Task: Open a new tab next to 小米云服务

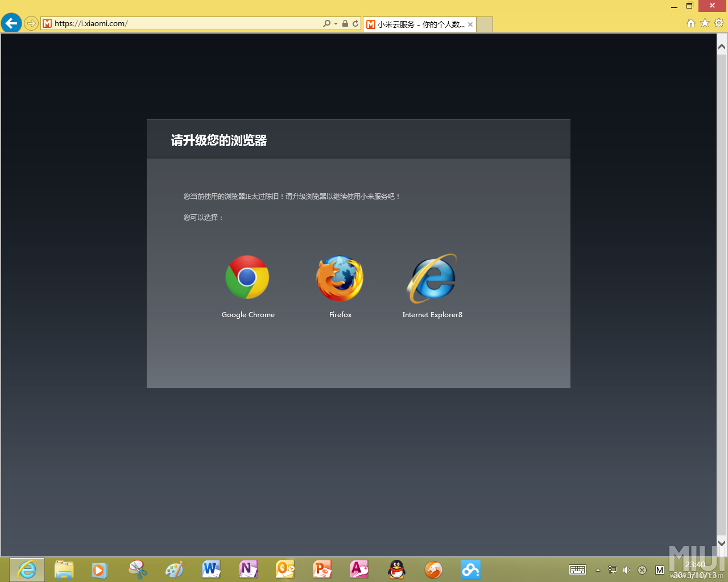Action: [485, 24]
